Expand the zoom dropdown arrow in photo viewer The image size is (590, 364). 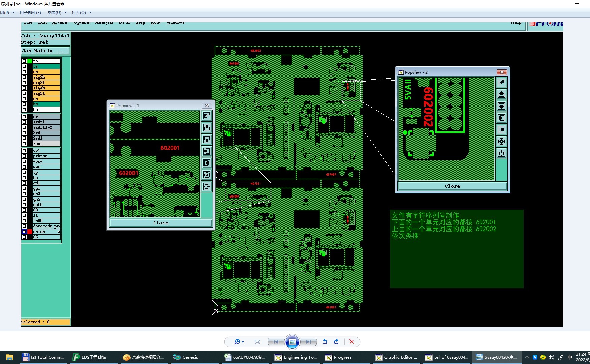(243, 342)
